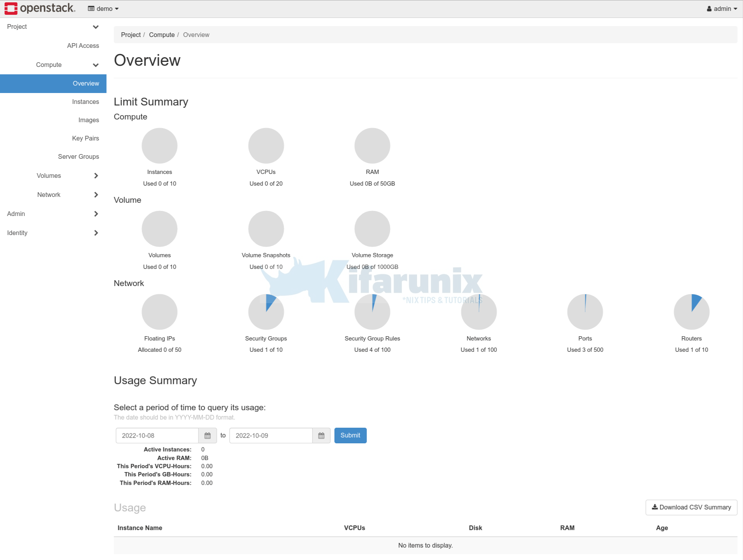Open the Instances page from sidebar
743x560 pixels.
(x=85, y=102)
